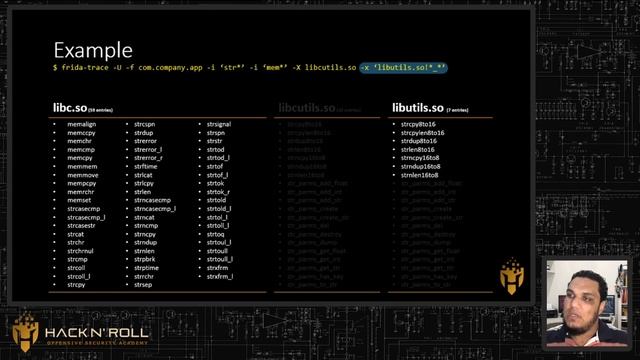The width and height of the screenshot is (640, 360).
Task: Click the 'memccpy' entry
Action: pos(81,133)
